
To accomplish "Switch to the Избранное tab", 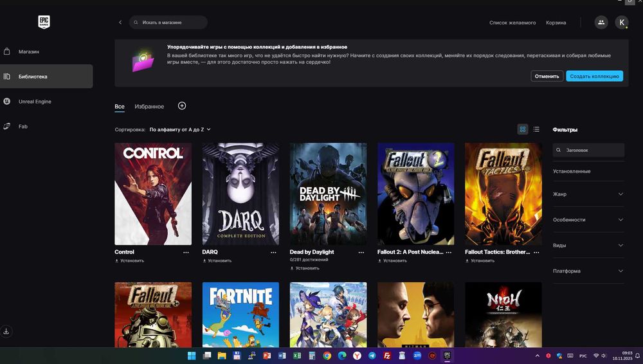I will coord(149,107).
